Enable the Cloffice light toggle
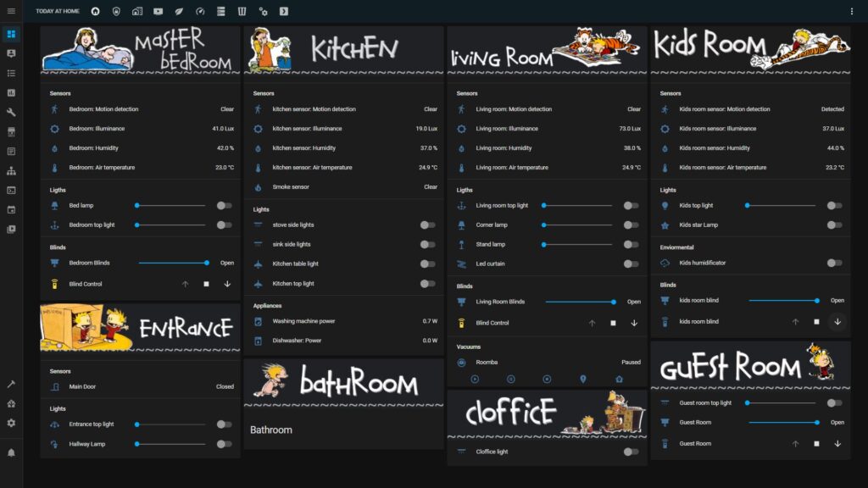 click(631, 452)
